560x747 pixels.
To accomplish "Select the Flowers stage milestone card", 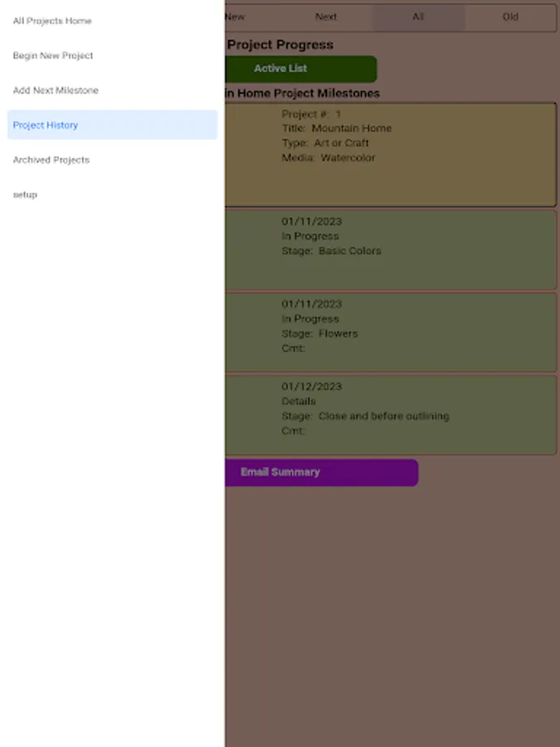I will (x=391, y=332).
